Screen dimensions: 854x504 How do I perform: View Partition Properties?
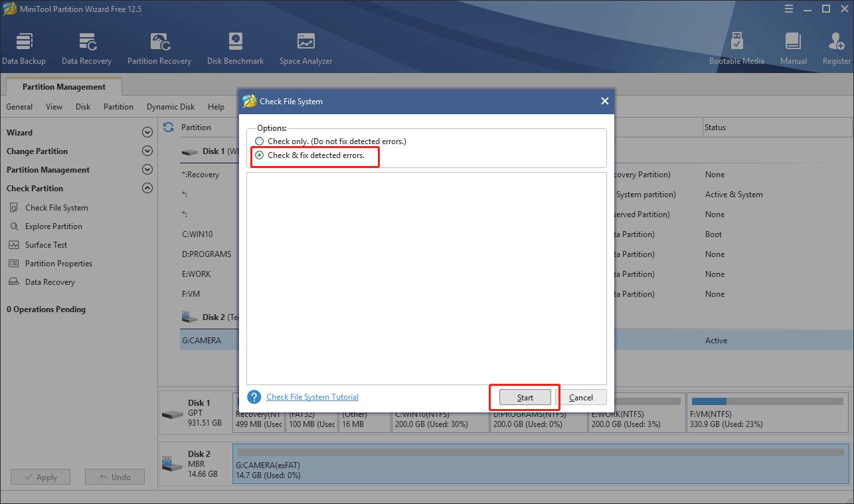pyautogui.click(x=58, y=263)
